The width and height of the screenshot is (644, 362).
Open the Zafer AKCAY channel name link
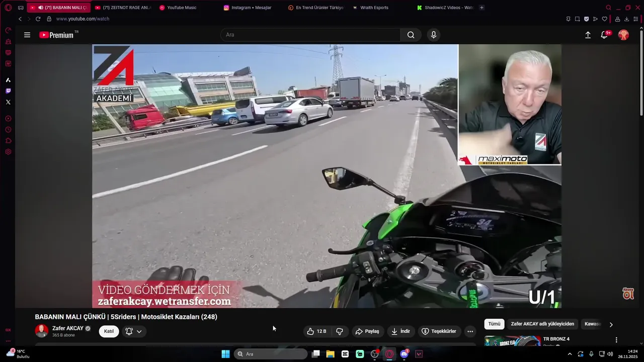68,328
